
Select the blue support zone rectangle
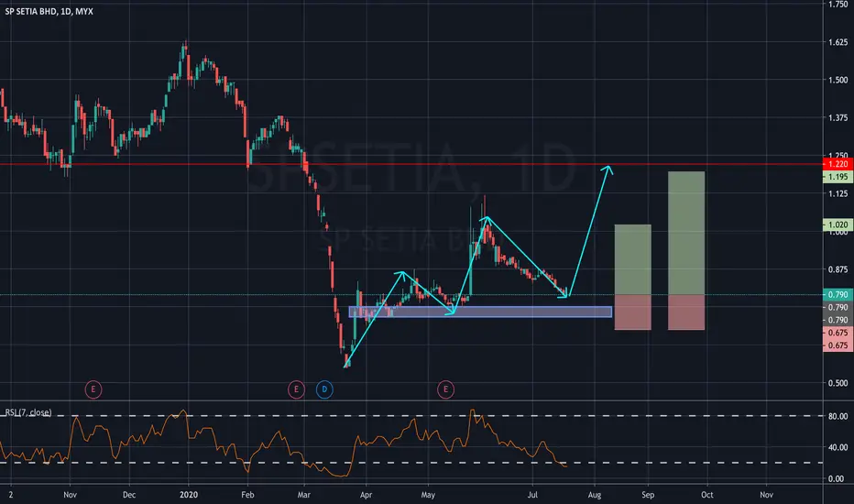(x=480, y=312)
